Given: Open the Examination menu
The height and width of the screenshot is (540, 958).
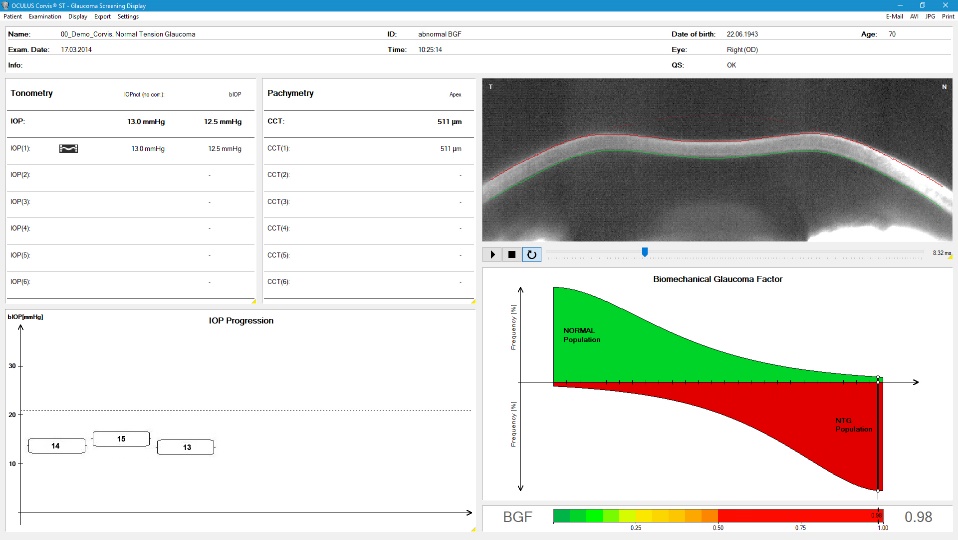Looking at the screenshot, I should click(45, 17).
